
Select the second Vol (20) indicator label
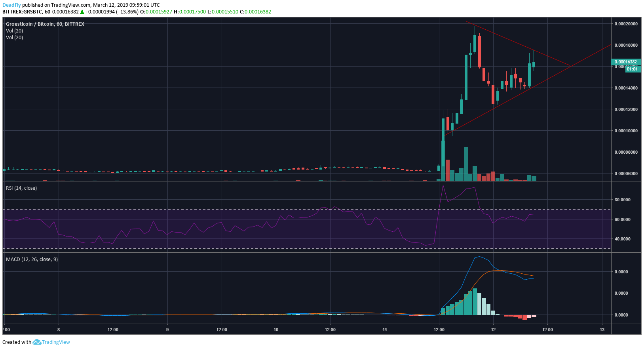14,38
